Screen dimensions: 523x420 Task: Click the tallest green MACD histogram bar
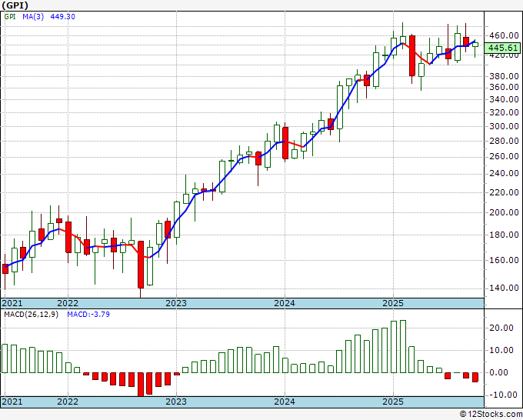pos(402,346)
